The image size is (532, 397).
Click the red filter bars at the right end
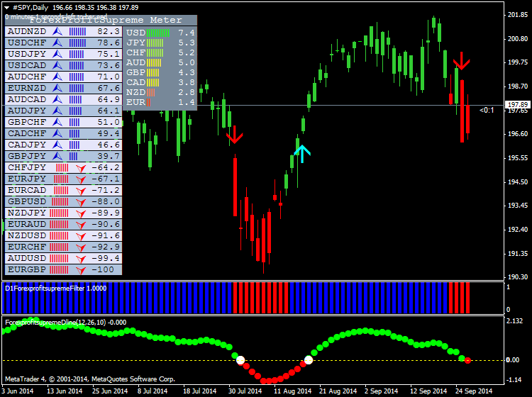click(459, 297)
